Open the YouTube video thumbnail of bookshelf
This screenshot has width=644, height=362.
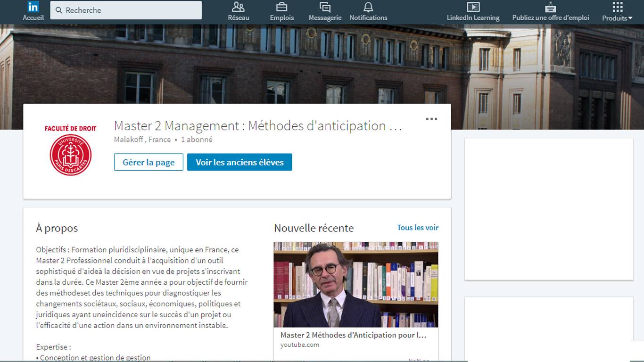356,285
